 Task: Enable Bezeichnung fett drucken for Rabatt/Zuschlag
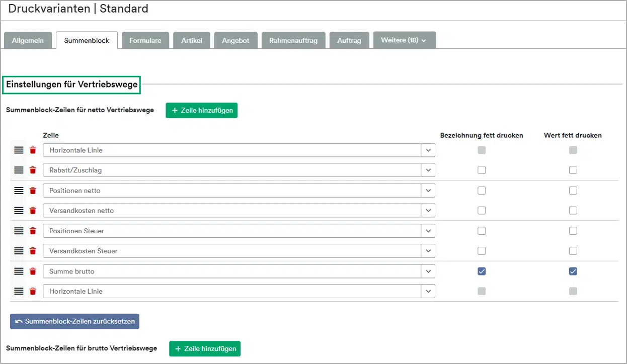tap(482, 170)
